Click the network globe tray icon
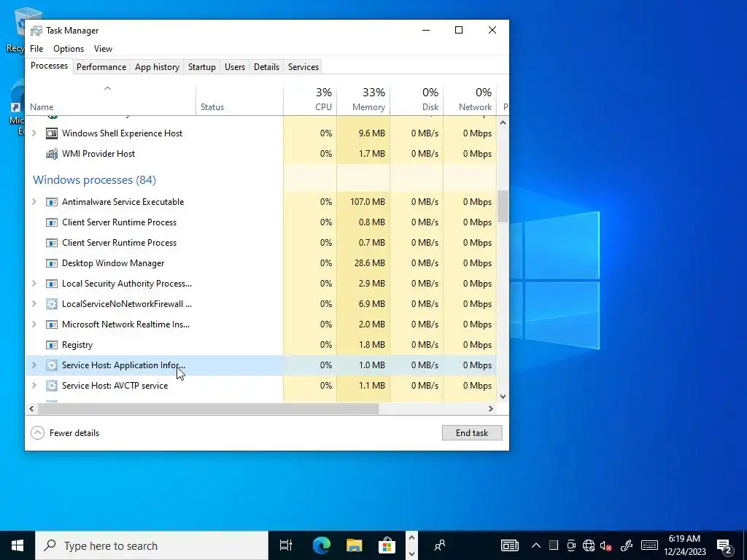 point(589,545)
